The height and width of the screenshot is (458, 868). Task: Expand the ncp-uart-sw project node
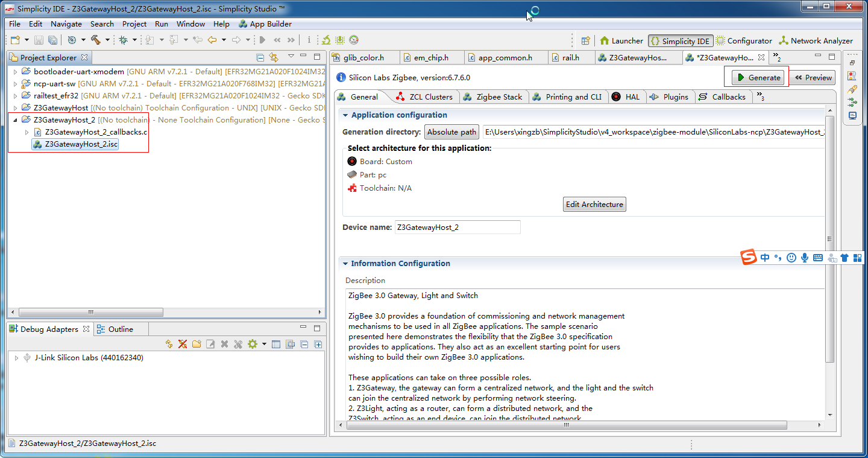[x=15, y=83]
